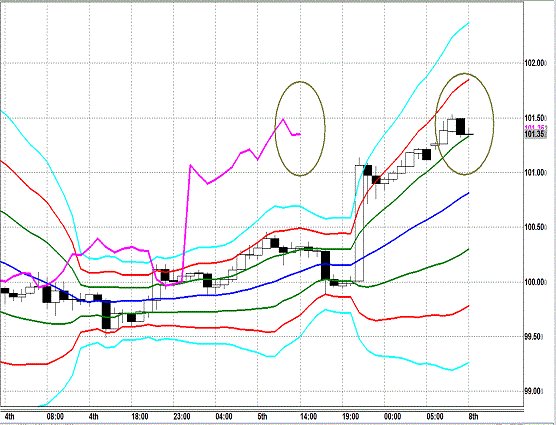Click the 101.00 price axis label
556x425 pixels.
pos(535,173)
